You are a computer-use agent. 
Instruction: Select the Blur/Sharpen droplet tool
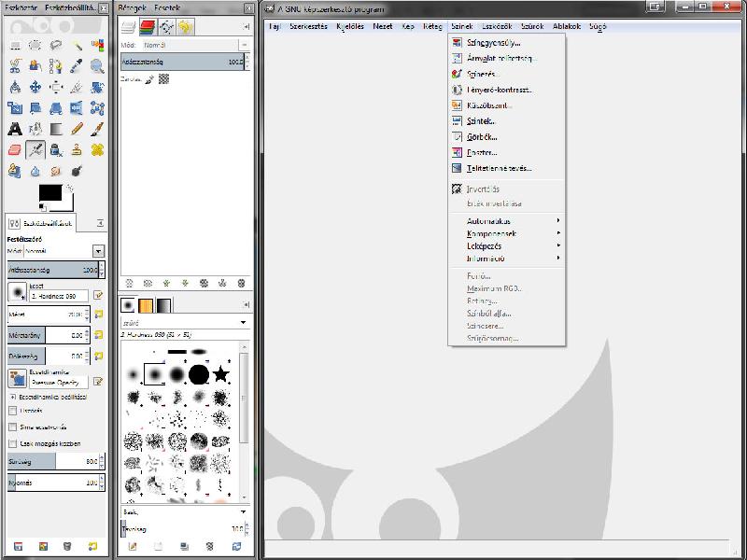point(35,171)
